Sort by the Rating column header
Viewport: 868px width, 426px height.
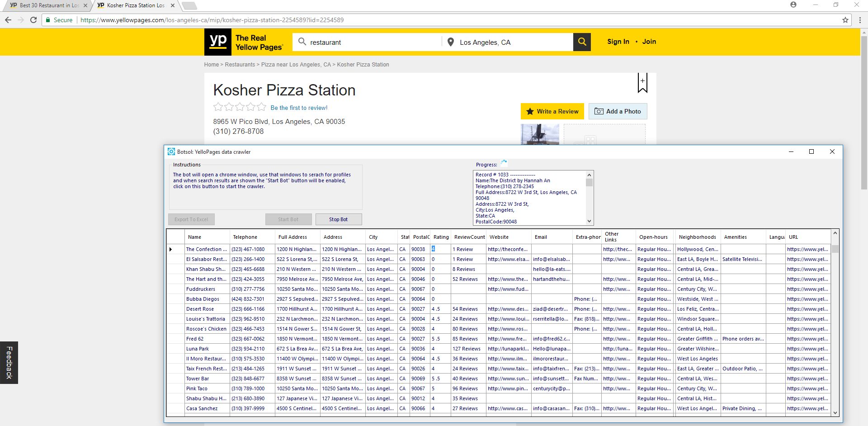[441, 237]
